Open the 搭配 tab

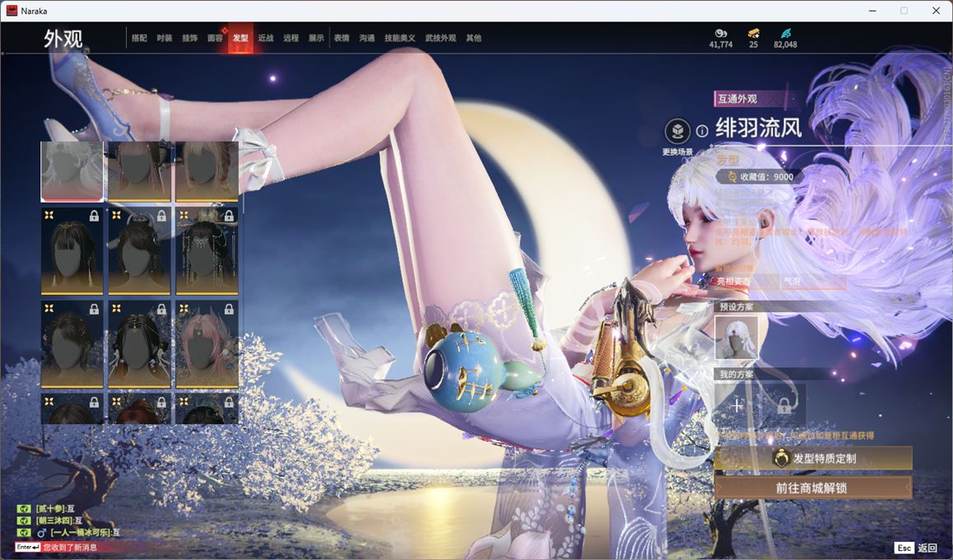(139, 38)
